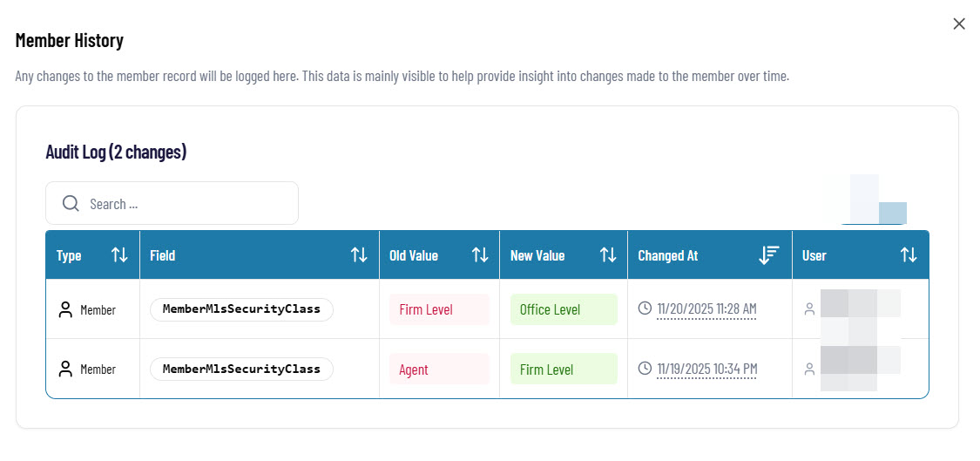Click member person icon in 11/20/2025 row
The width and height of the screenshot is (980, 461).
tap(65, 309)
